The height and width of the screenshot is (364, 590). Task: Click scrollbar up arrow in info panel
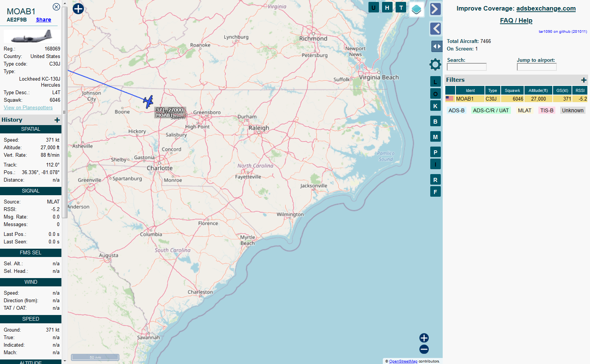point(64,3)
